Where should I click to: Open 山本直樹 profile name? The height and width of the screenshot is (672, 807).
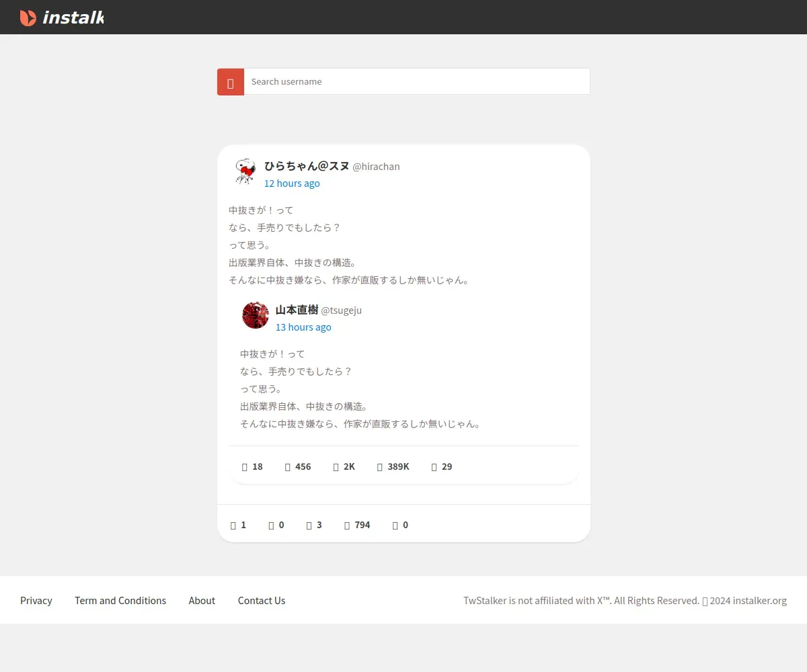(x=297, y=310)
